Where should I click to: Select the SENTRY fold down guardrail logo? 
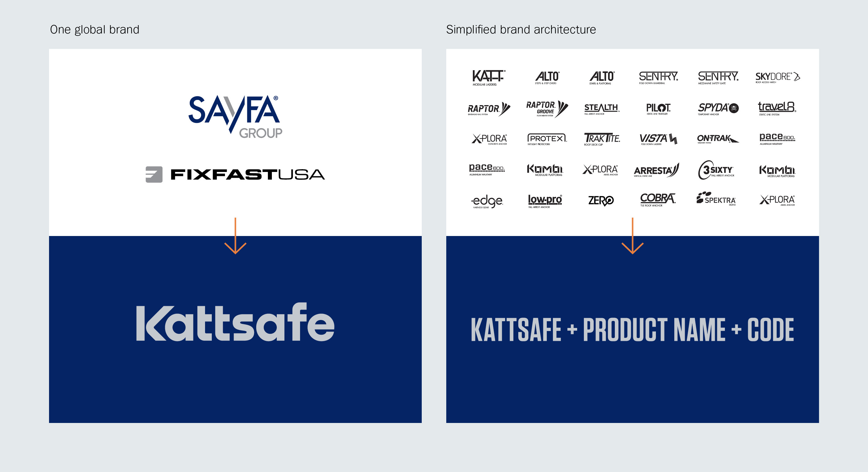pyautogui.click(x=659, y=77)
